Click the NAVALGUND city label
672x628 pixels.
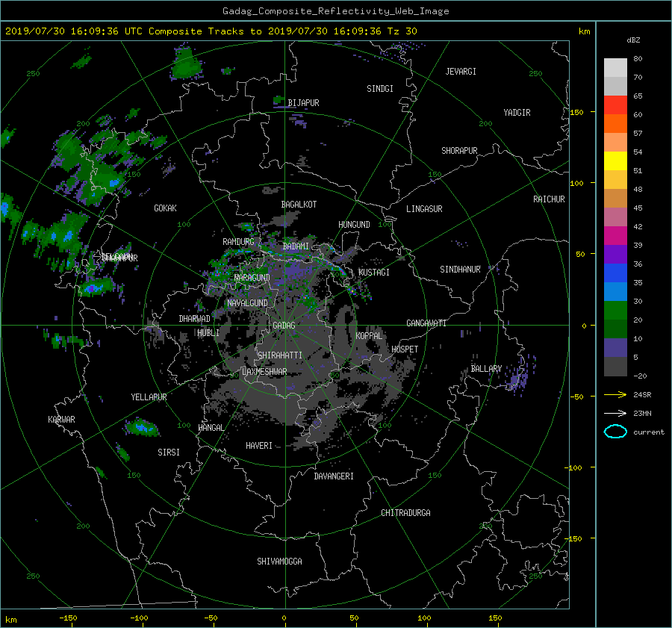(247, 303)
